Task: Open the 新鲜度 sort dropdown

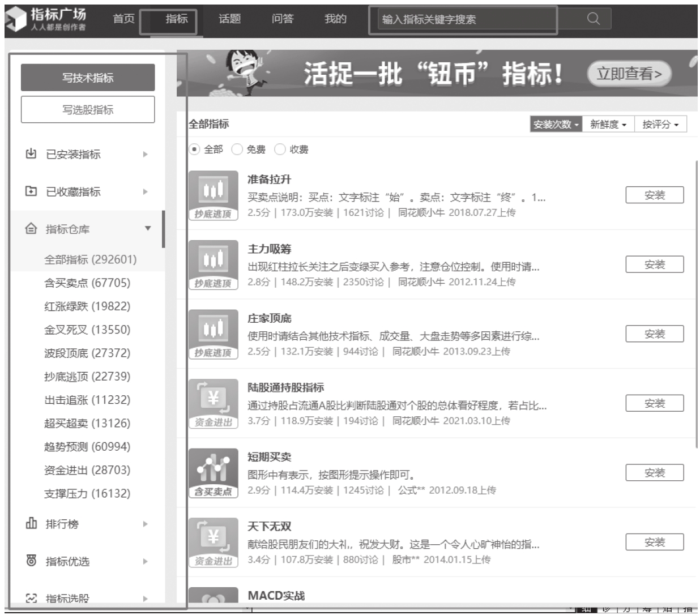Action: point(608,124)
